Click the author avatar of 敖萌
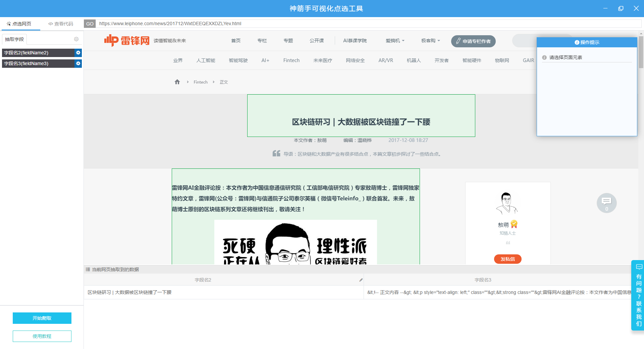This screenshot has width=644, height=349. [x=507, y=203]
